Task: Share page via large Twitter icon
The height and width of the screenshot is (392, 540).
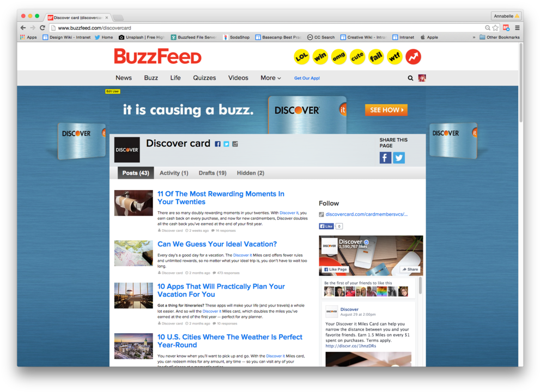Action: click(x=399, y=158)
